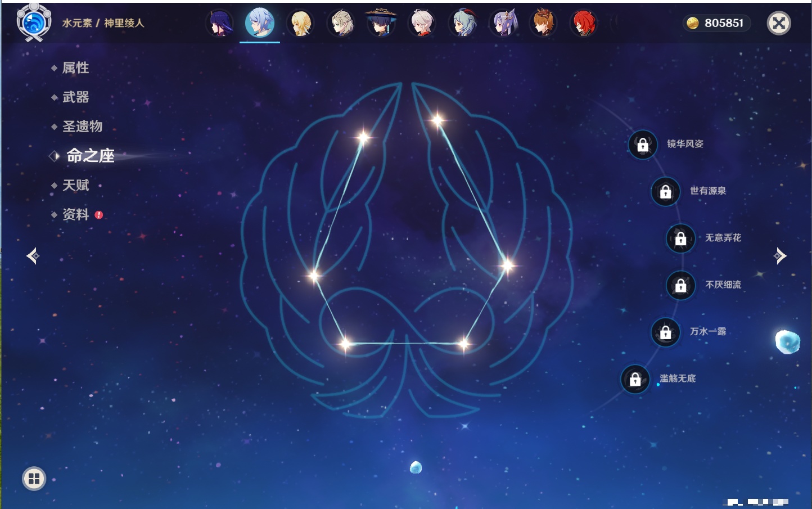Select Raiden Shogun's purple-haired avatar

click(x=219, y=23)
